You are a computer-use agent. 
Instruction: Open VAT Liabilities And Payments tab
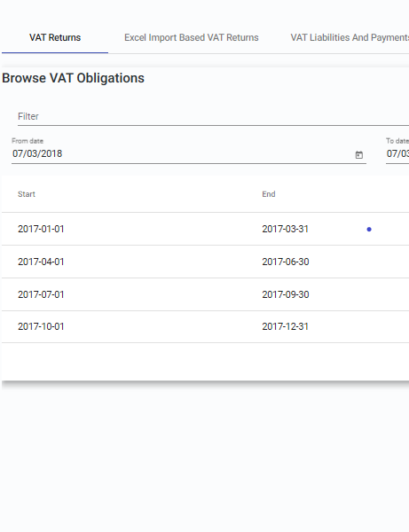point(350,37)
